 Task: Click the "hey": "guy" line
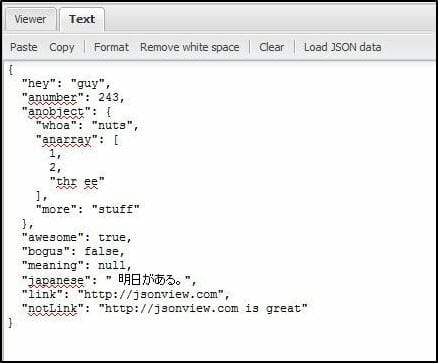pyautogui.click(x=66, y=84)
